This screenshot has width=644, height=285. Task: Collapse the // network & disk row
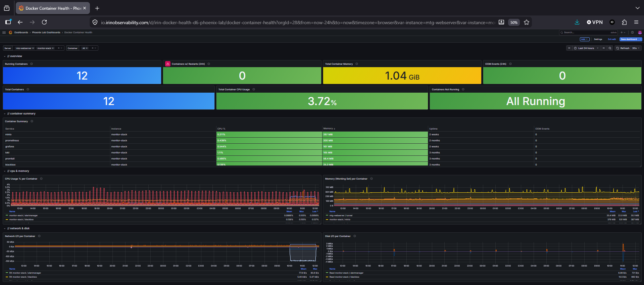17,229
